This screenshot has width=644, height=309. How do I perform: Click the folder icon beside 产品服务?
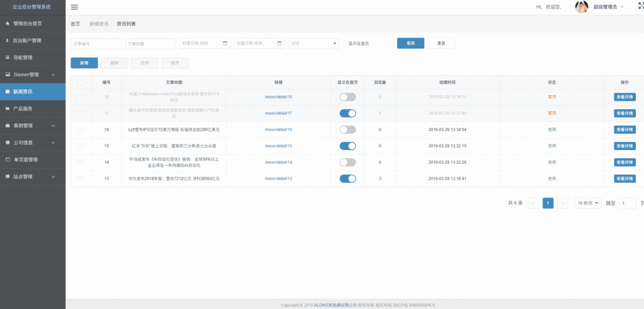tap(7, 109)
